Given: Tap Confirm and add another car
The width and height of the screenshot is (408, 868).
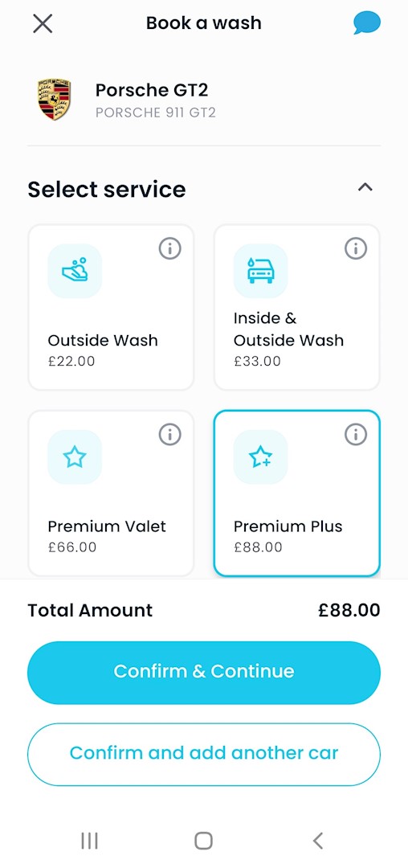Looking at the screenshot, I should (204, 754).
